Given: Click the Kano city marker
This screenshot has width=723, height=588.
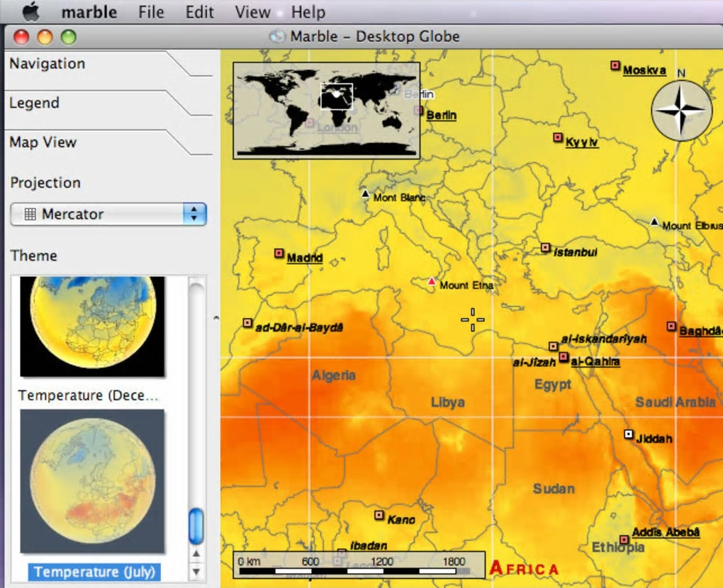Looking at the screenshot, I should [379, 515].
